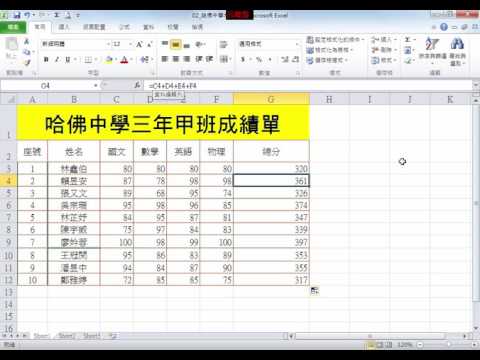Toggle Wrap Text button
The image size is (480, 360).
[x=223, y=44]
